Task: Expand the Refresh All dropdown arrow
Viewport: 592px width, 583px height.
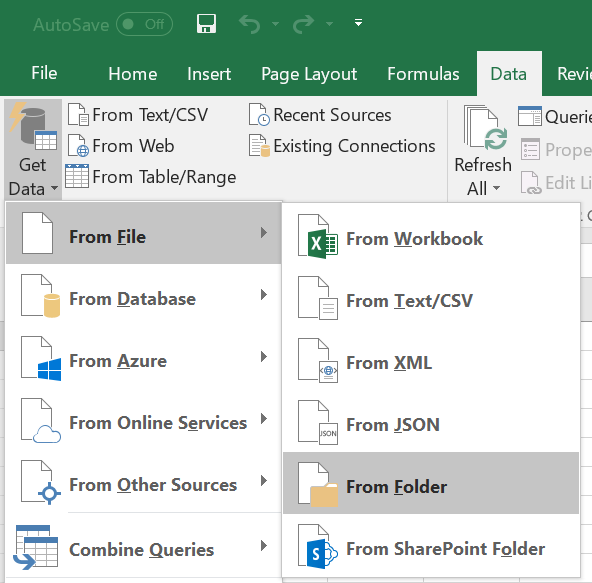Action: 497,188
